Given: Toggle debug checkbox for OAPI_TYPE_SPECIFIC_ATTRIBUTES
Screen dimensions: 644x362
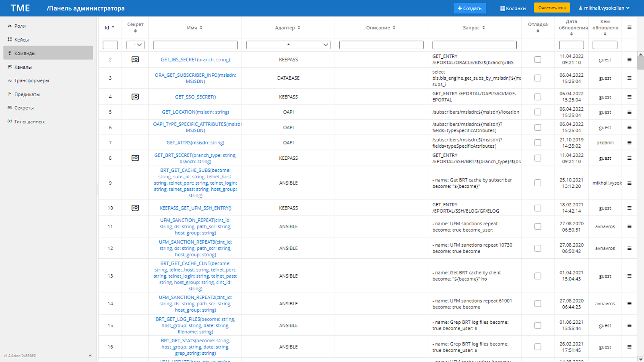Looking at the screenshot, I should (x=538, y=128).
